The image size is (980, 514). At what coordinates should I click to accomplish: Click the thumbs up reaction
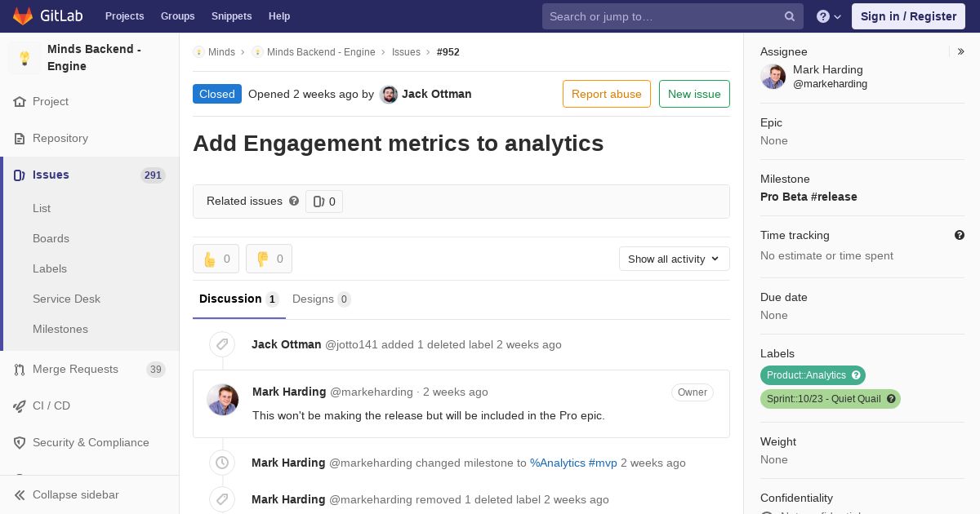coord(216,259)
